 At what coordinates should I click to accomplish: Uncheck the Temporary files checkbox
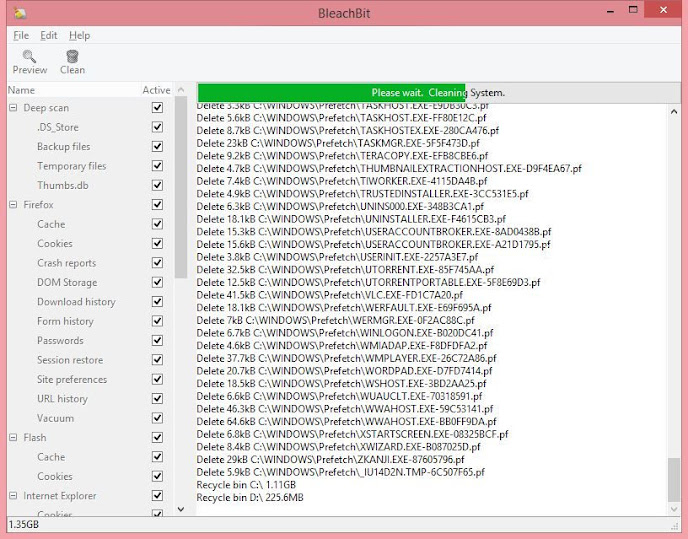pyautogui.click(x=157, y=165)
